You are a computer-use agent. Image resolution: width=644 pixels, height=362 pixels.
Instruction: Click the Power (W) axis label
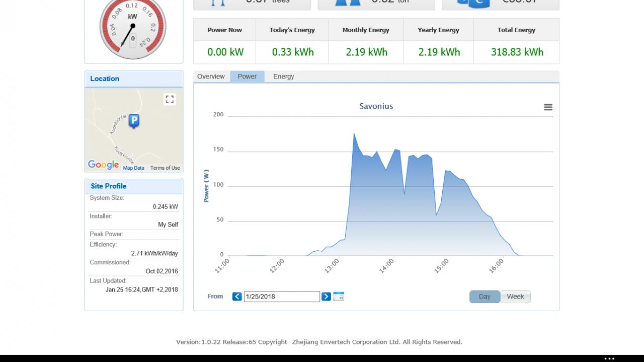(206, 186)
